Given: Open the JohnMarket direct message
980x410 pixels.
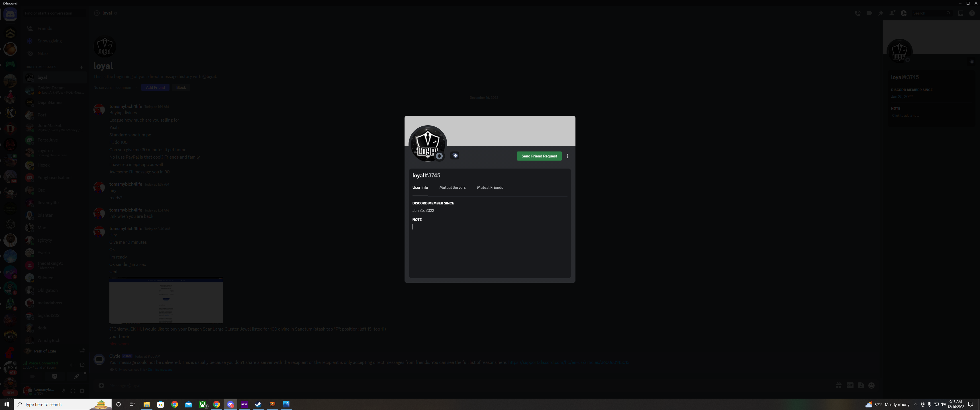Looking at the screenshot, I should (x=54, y=127).
